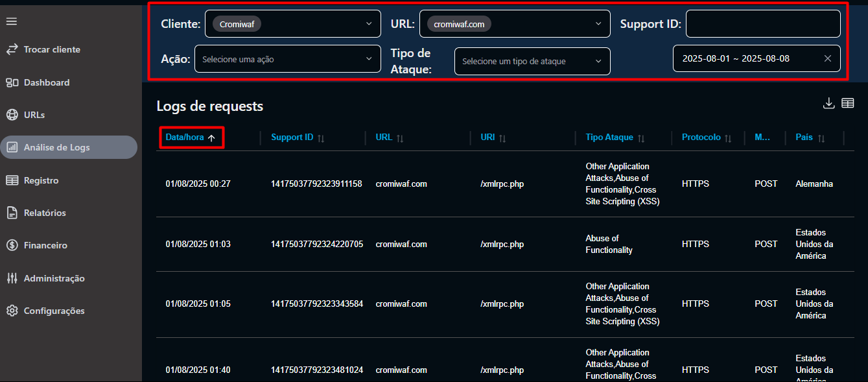The height and width of the screenshot is (382, 868).
Task: Open the Tipo de Ataque dropdown
Action: [598, 62]
